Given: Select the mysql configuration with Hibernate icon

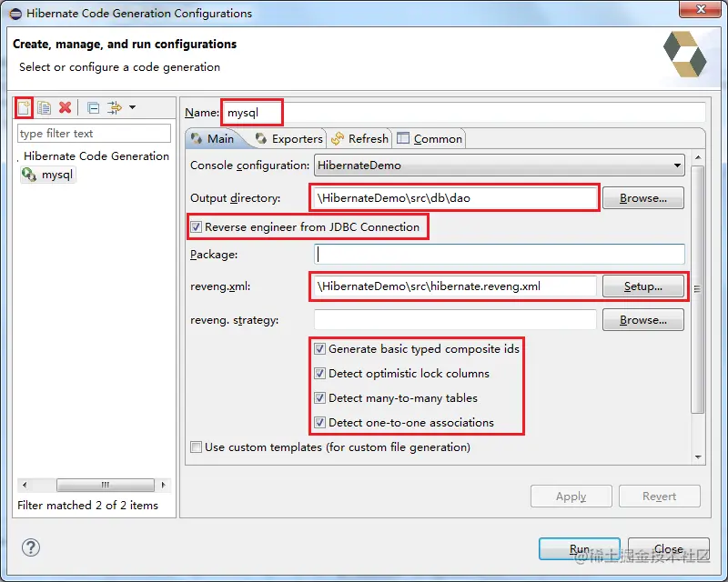Looking at the screenshot, I should [56, 175].
